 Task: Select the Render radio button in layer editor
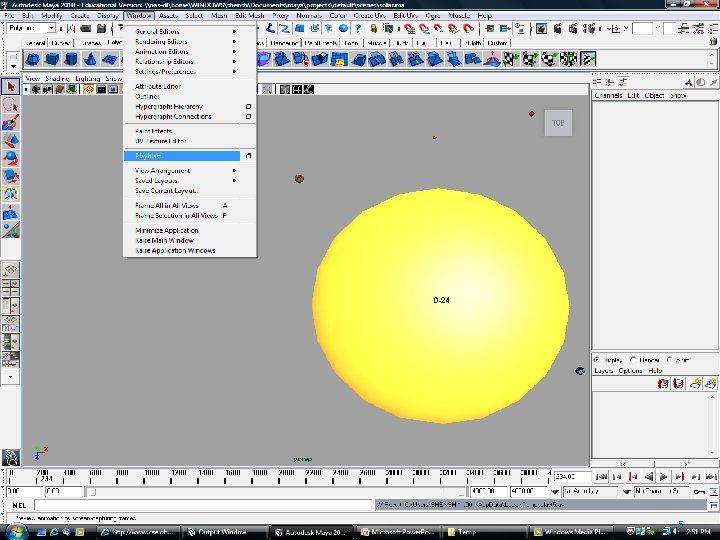pos(634,359)
